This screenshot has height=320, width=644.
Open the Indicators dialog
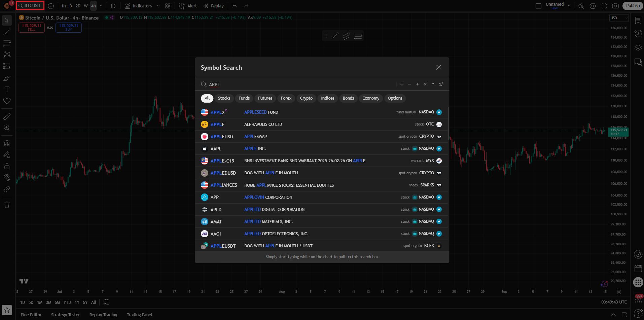[138, 6]
